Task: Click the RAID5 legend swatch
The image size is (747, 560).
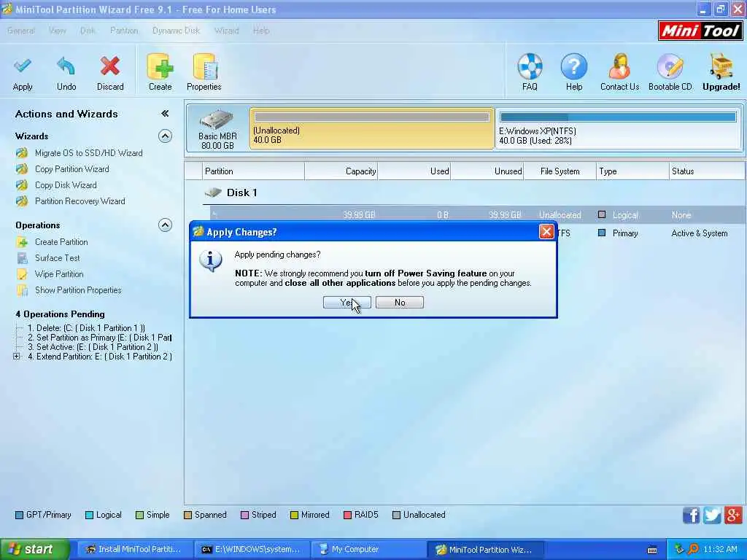Action: coord(347,516)
